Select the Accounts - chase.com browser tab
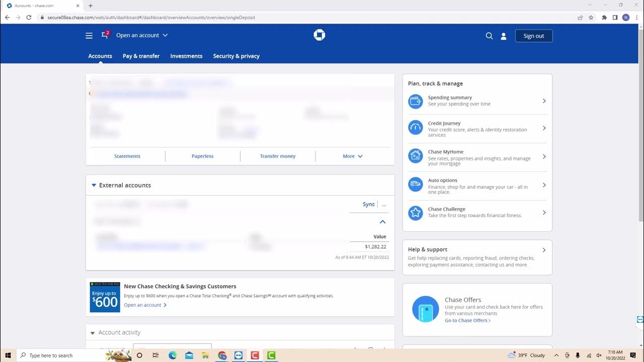644x362 pixels. click(x=42, y=6)
